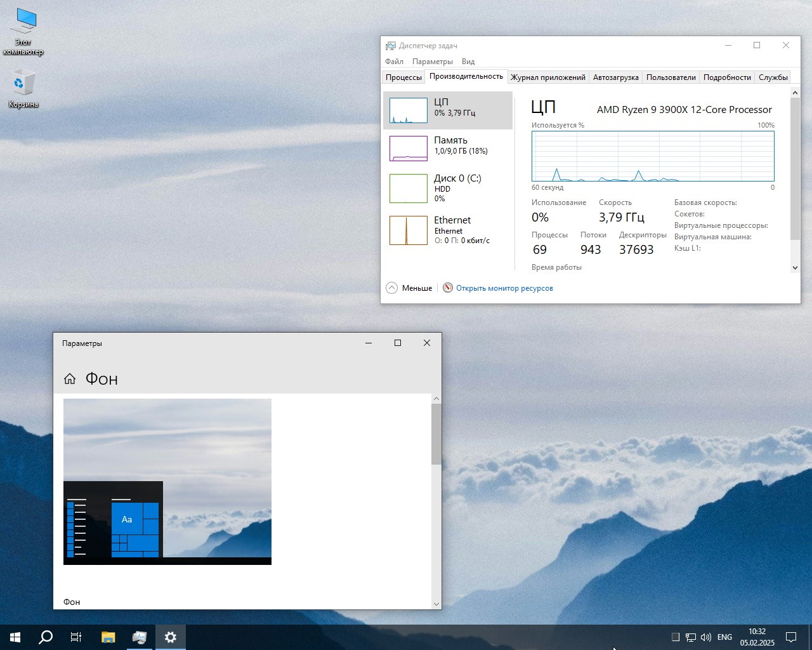Click the 'Фон' heading in Settings

point(101,379)
